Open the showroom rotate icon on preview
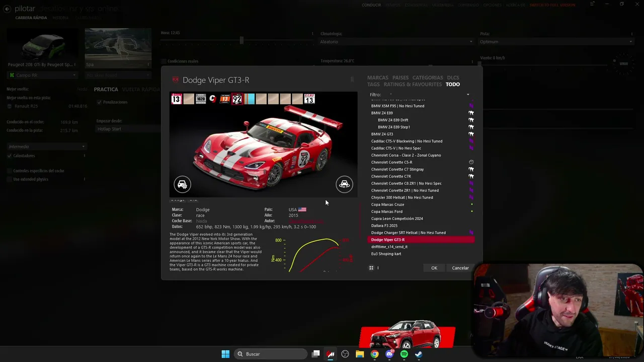The width and height of the screenshot is (644, 362). click(344, 184)
